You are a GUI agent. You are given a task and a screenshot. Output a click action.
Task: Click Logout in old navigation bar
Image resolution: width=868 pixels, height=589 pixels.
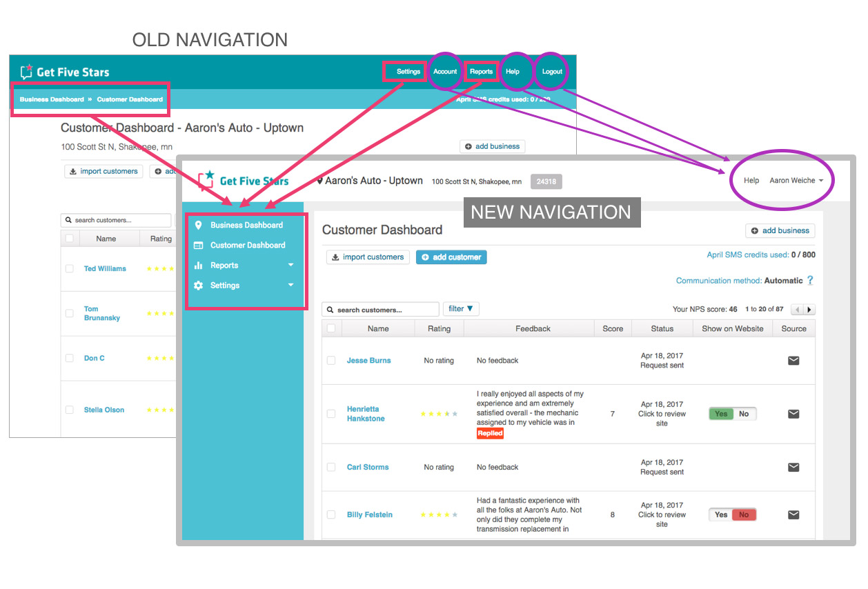coord(552,72)
